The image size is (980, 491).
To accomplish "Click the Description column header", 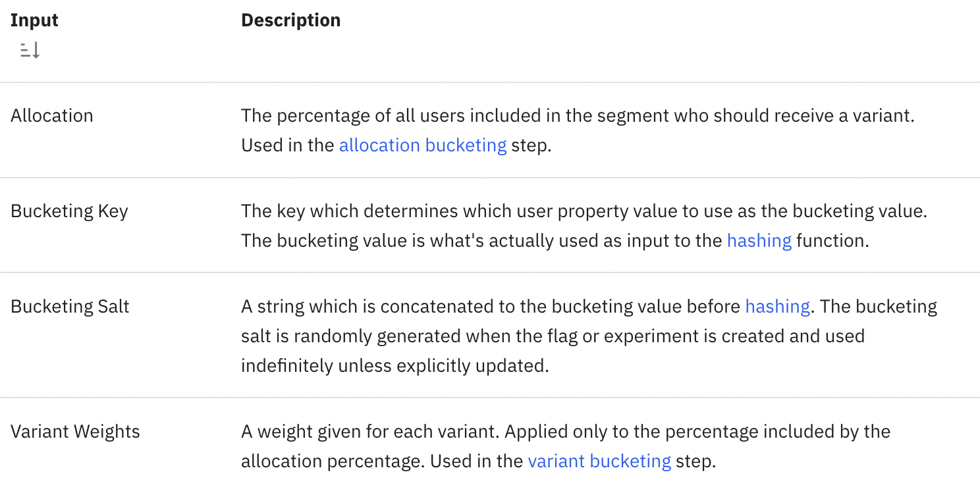I will click(x=290, y=20).
